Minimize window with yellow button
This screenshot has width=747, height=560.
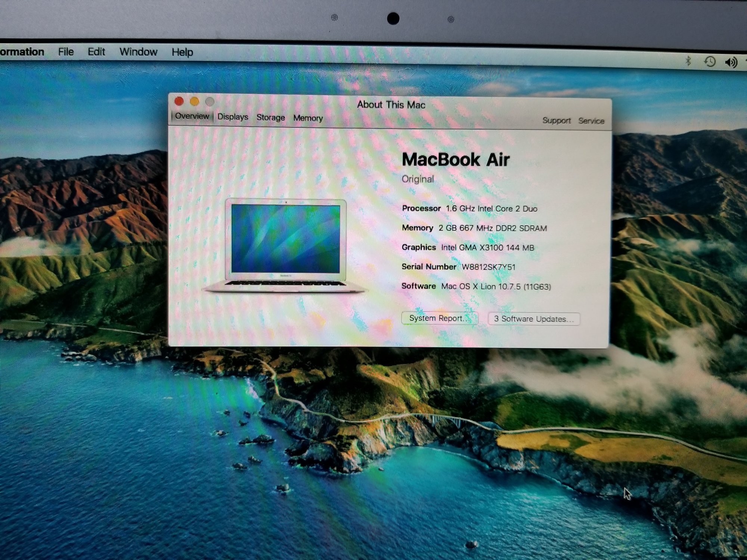(195, 102)
